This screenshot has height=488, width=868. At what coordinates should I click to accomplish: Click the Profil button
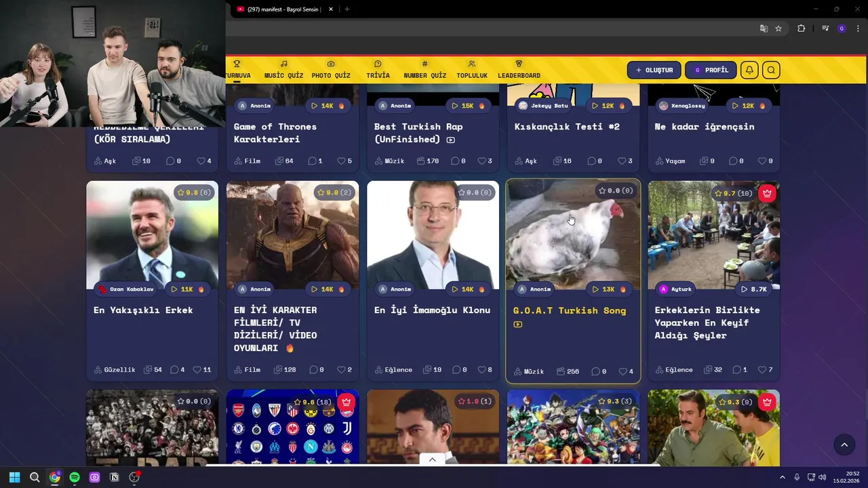(711, 70)
